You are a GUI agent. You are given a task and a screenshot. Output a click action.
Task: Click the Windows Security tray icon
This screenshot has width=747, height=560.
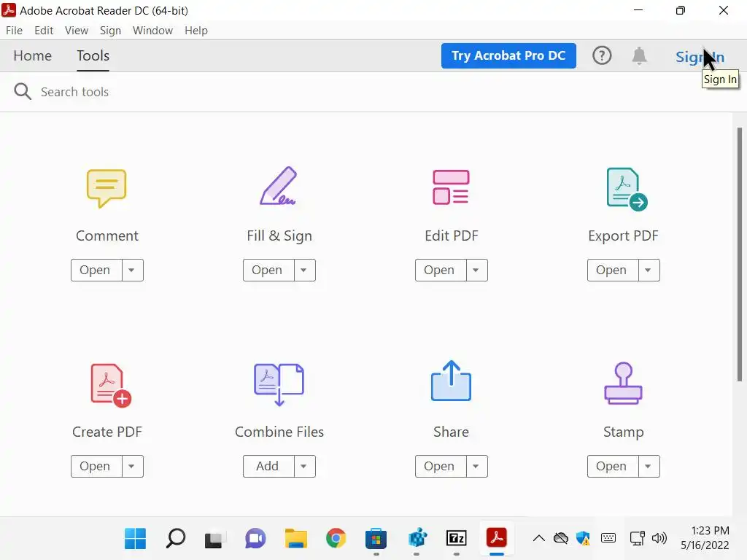(x=583, y=538)
